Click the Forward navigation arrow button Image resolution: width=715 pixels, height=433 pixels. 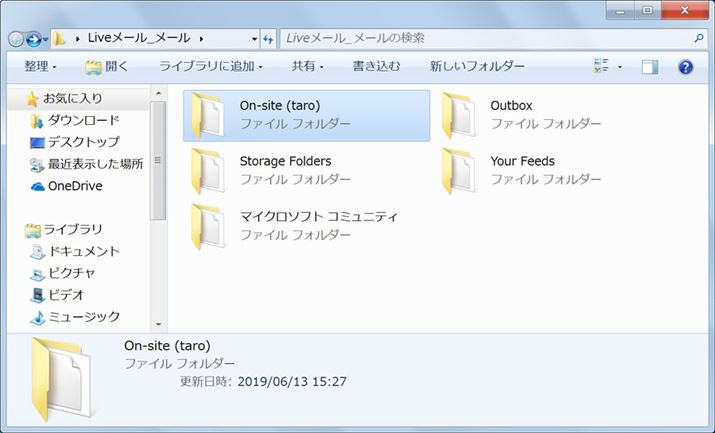click(x=34, y=39)
